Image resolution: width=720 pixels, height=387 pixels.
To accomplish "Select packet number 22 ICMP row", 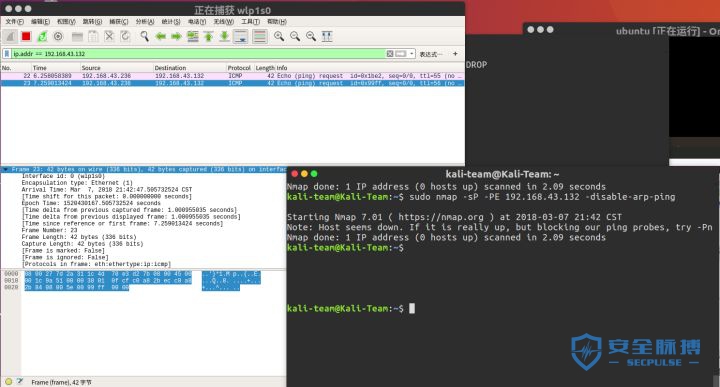I will (x=232, y=76).
